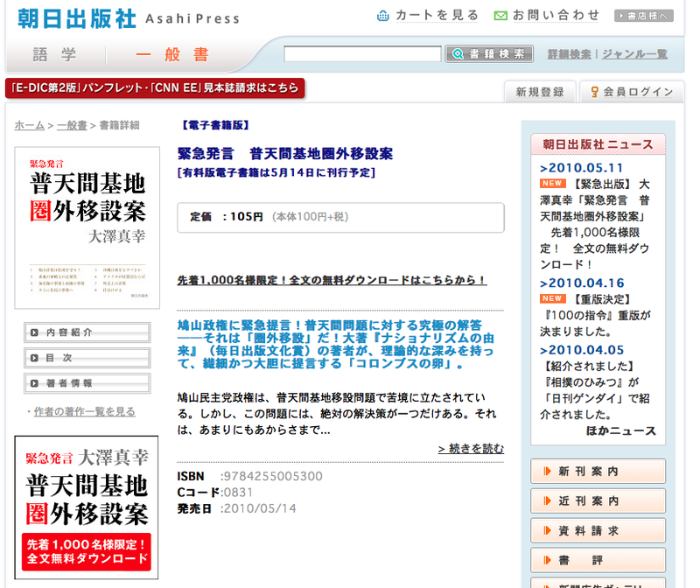Screen dimensions: 700x588
Task: Open 書評 sidebar button
Action: pyautogui.click(x=598, y=560)
